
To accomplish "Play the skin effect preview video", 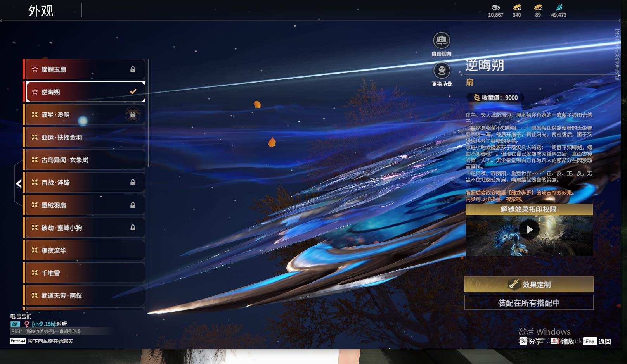I will point(529,229).
